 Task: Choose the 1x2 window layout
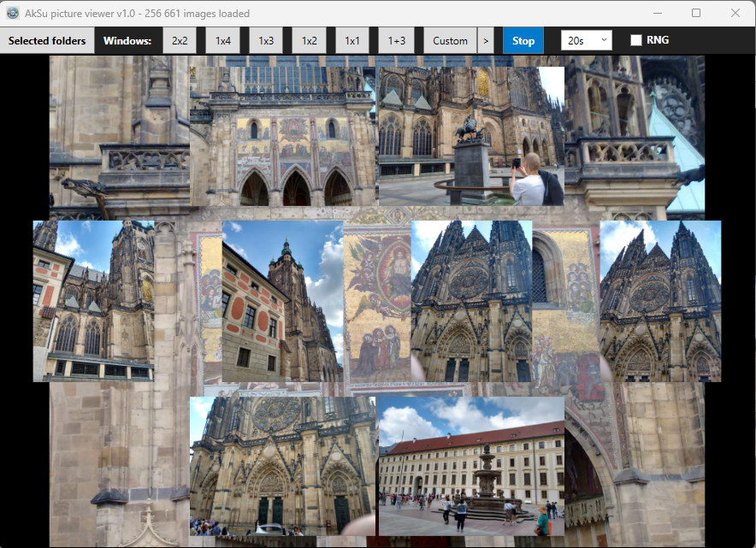309,40
